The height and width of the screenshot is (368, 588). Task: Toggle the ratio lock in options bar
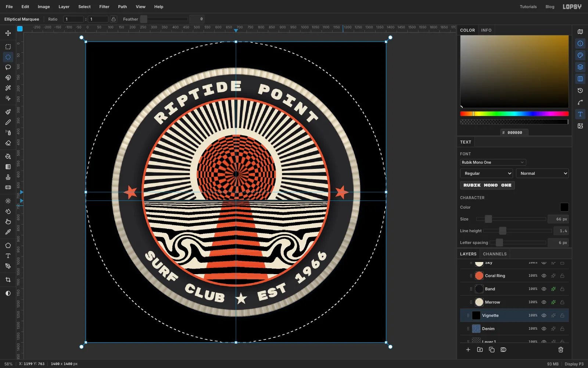click(x=114, y=19)
